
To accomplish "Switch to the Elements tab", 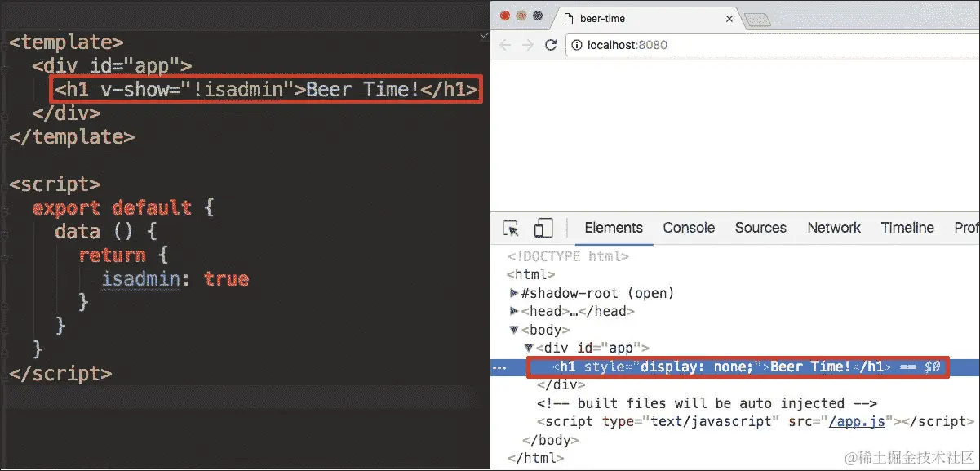I will pyautogui.click(x=614, y=228).
